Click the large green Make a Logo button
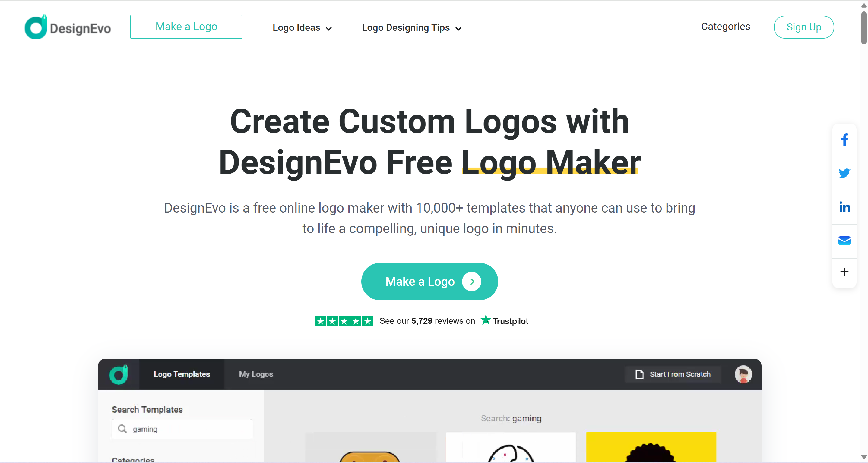Image resolution: width=868 pixels, height=463 pixels. pyautogui.click(x=429, y=281)
